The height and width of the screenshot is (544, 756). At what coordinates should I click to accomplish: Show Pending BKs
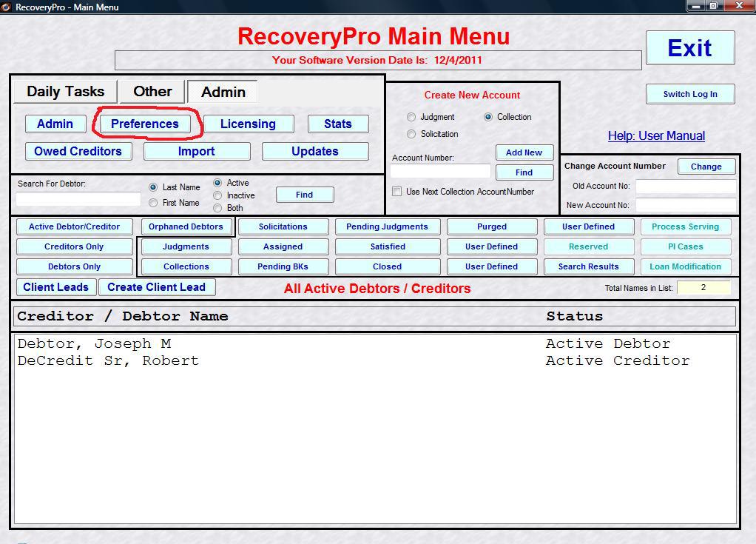(283, 266)
